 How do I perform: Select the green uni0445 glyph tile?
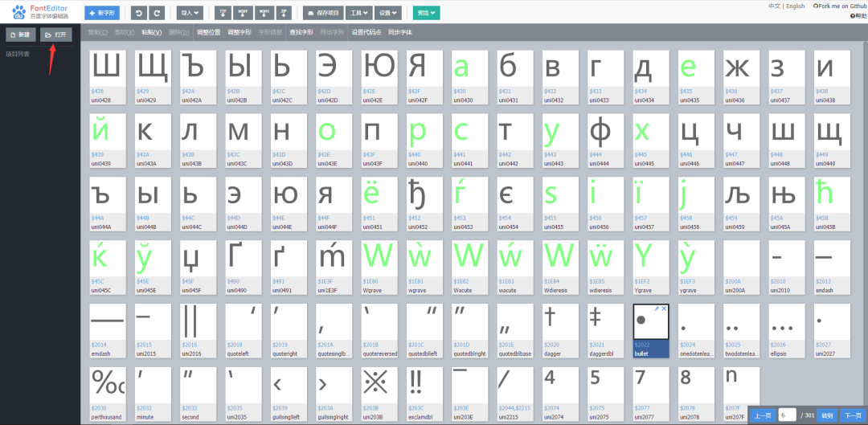651,141
